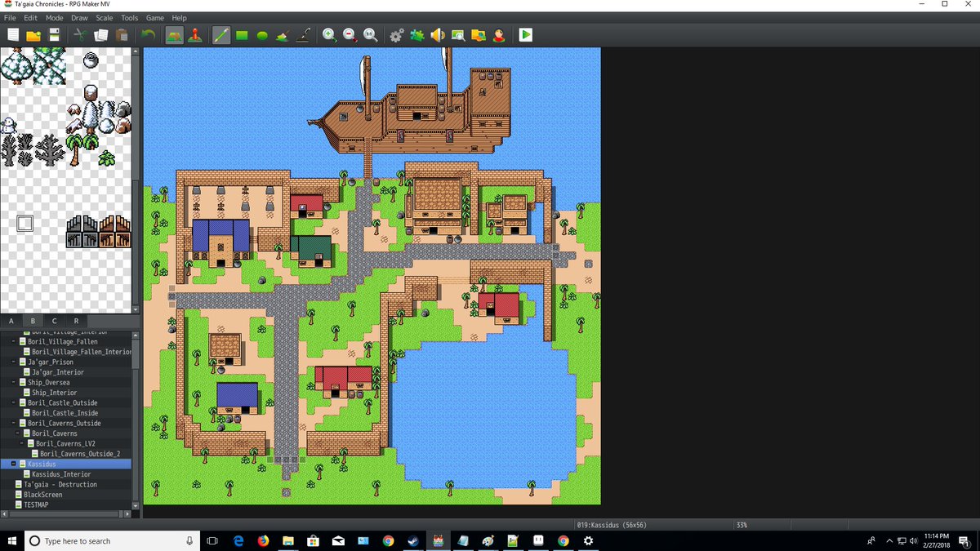Screen dimensions: 980x551
Task: Click the tileset palette vertical scrollbar
Action: [x=136, y=180]
